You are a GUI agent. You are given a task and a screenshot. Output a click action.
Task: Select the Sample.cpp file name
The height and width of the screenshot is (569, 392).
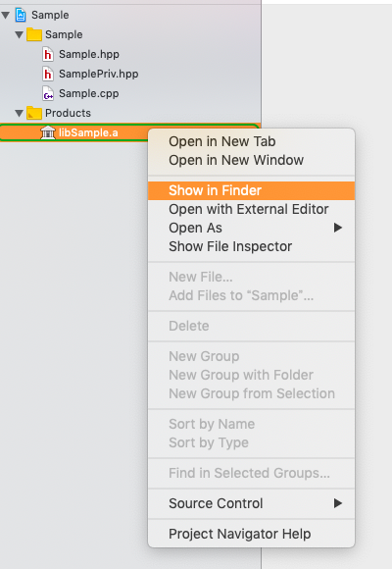89,93
